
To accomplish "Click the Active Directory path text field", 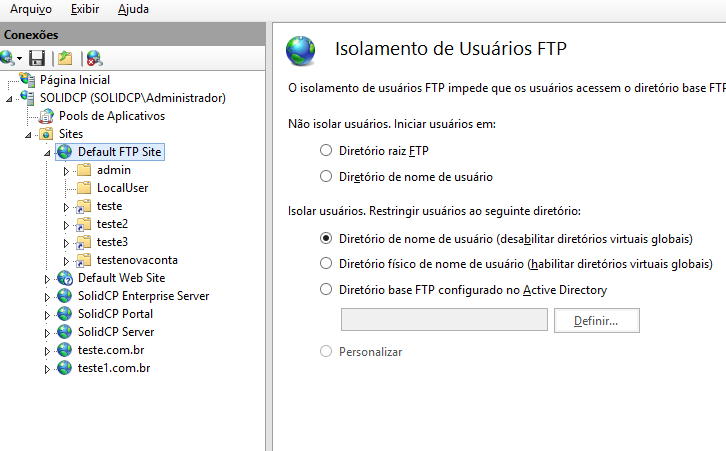I will (444, 319).
